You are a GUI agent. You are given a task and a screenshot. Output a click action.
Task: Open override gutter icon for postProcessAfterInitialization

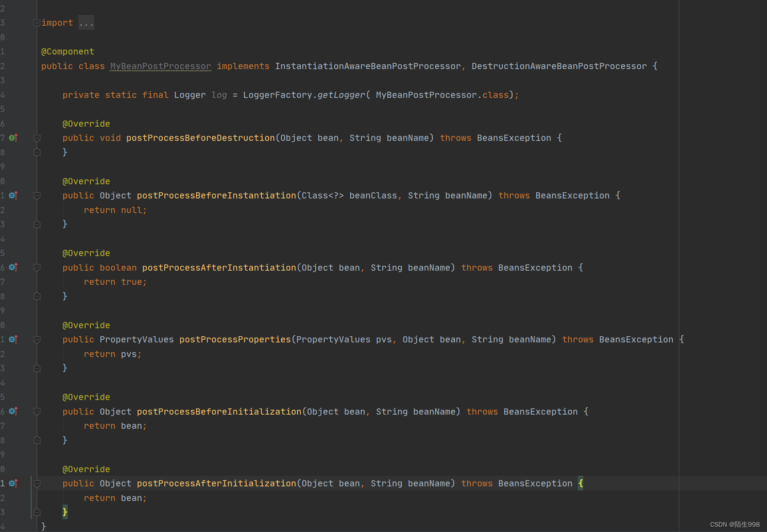13,483
